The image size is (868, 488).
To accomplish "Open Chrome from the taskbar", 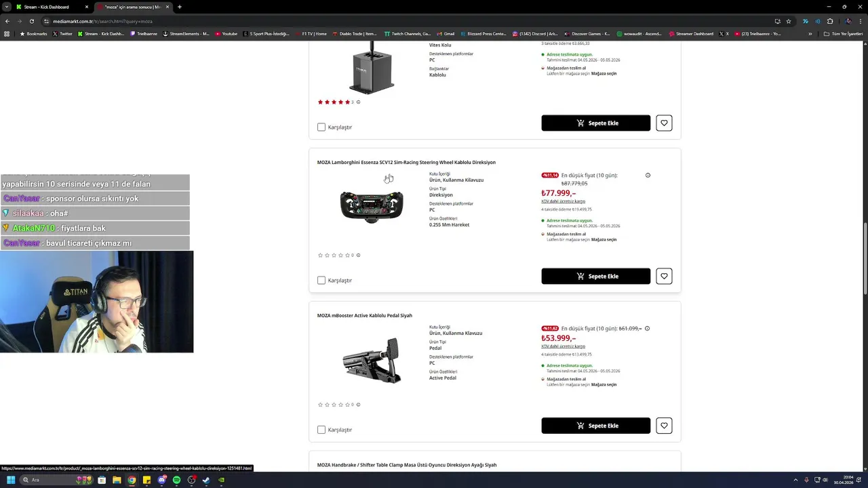I will click(132, 480).
